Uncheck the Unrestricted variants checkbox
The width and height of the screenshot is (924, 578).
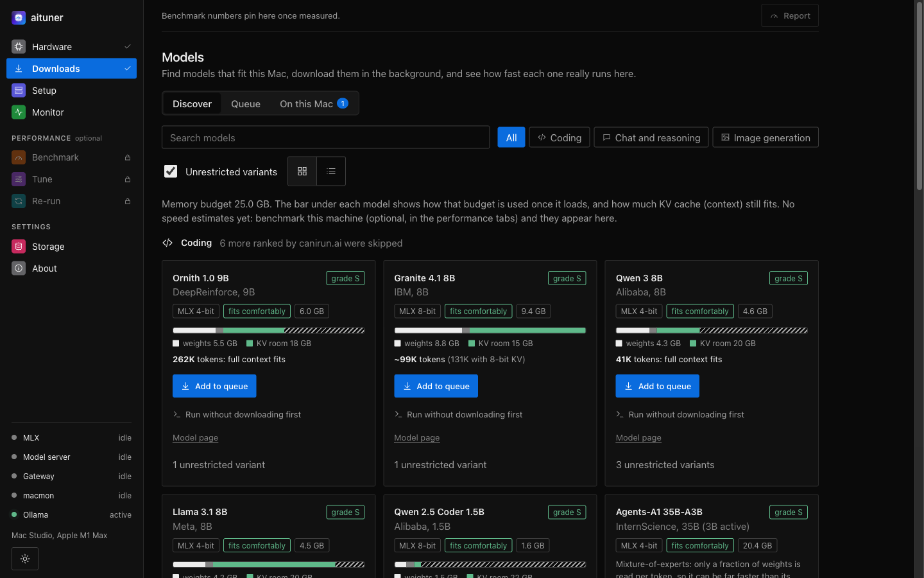pos(171,171)
